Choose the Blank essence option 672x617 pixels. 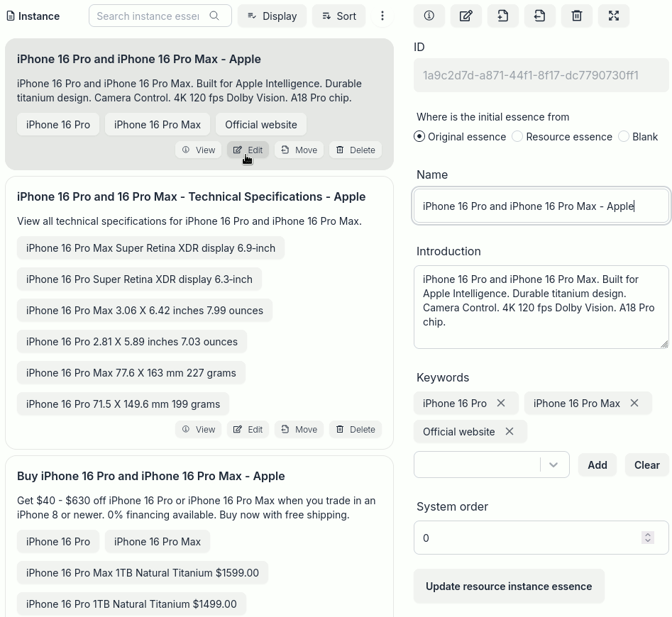point(624,137)
